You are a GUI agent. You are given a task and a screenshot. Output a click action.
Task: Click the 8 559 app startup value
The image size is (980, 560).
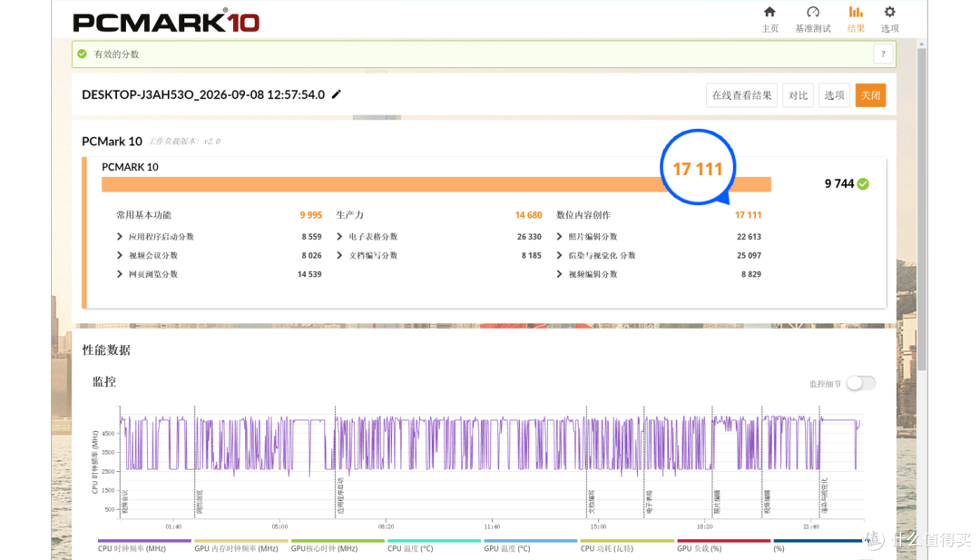[x=311, y=237]
